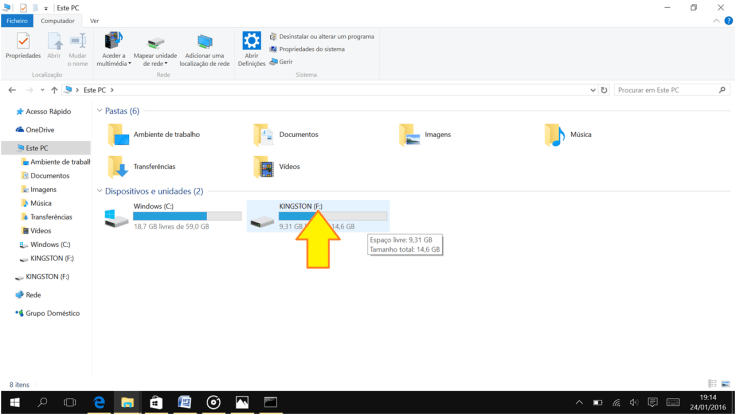Collapse the Pastas (6) group
This screenshot has width=736, height=415.
(x=99, y=111)
